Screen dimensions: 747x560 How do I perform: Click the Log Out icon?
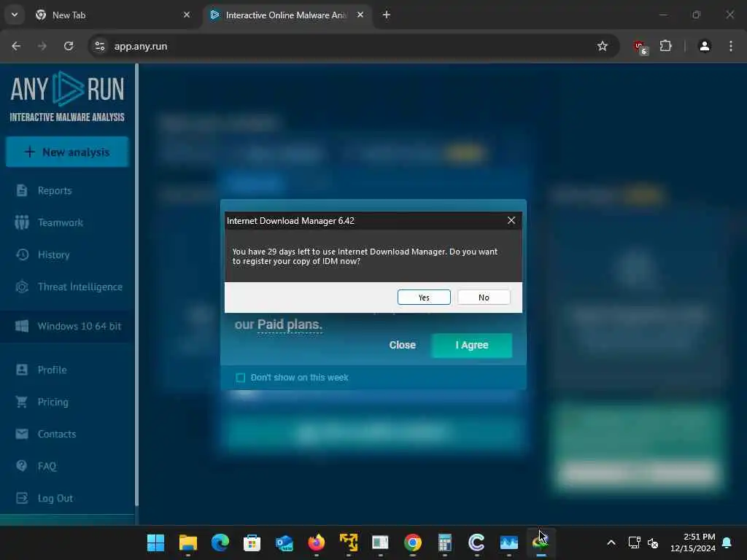coord(22,498)
